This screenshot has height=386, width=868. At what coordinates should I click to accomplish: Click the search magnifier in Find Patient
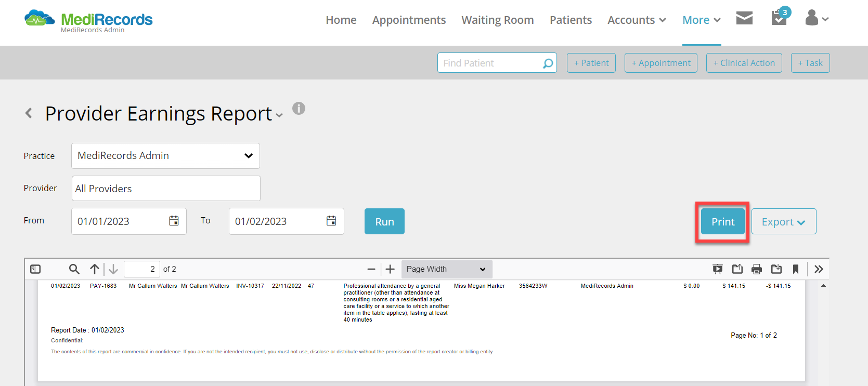[x=548, y=63]
